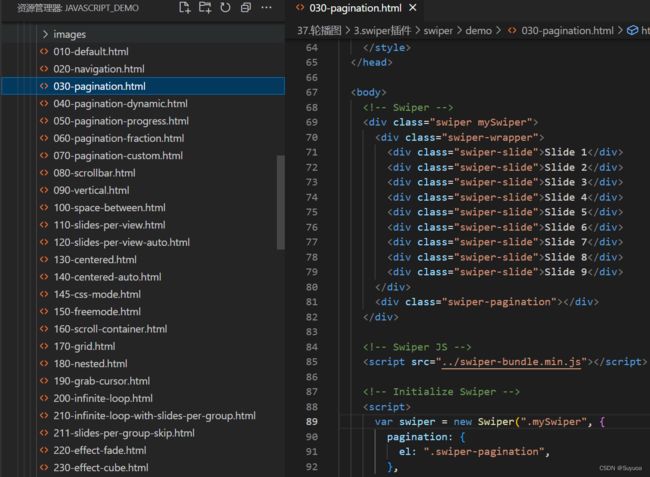Close the 030-pagination.html editor tab
Viewport: 650px width, 477px height.
point(412,8)
